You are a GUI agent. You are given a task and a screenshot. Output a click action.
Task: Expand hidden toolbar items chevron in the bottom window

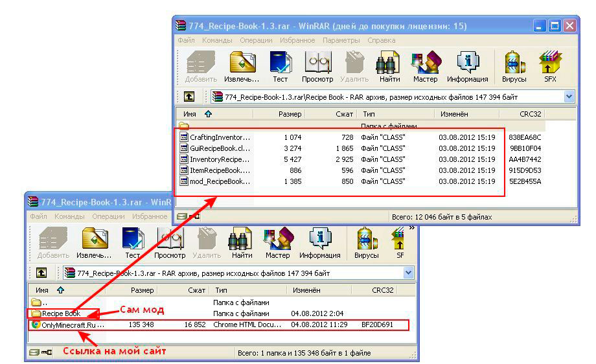(x=411, y=228)
